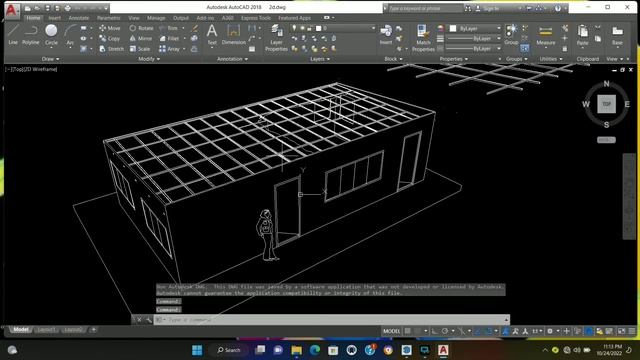Open the Windows taskbar Search
This screenshot has height=360, width=640.
[229, 350]
